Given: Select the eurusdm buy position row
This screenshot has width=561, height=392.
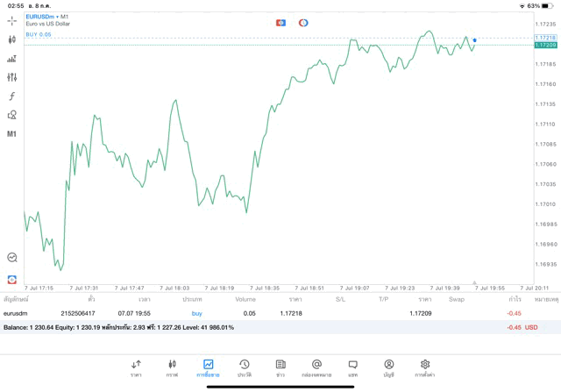Looking at the screenshot, I should pyautogui.click(x=263, y=313).
